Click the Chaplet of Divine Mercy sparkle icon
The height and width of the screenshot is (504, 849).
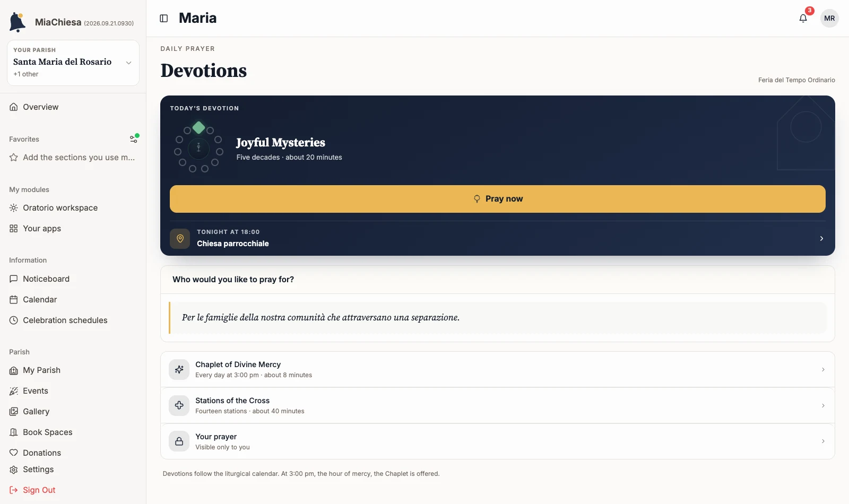pos(179,369)
